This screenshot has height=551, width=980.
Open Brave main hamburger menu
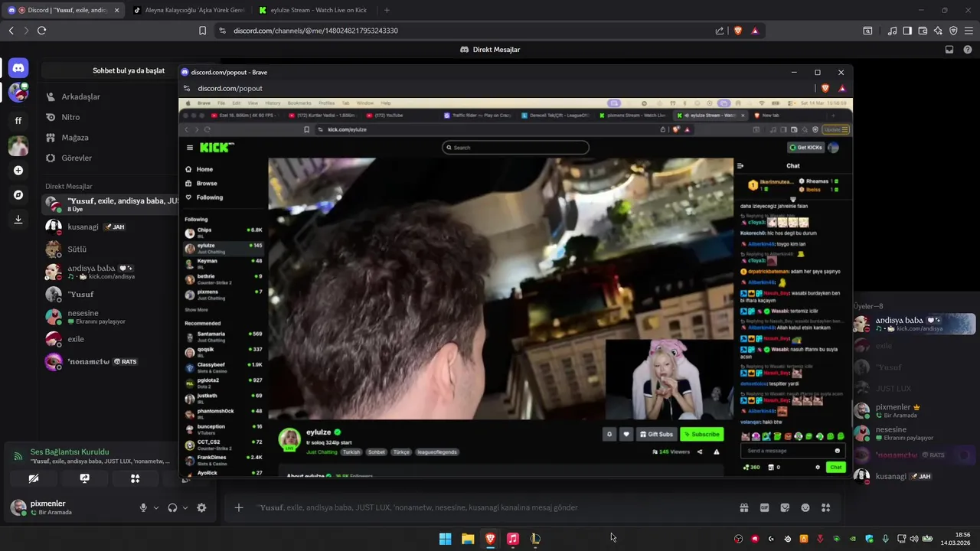click(969, 31)
